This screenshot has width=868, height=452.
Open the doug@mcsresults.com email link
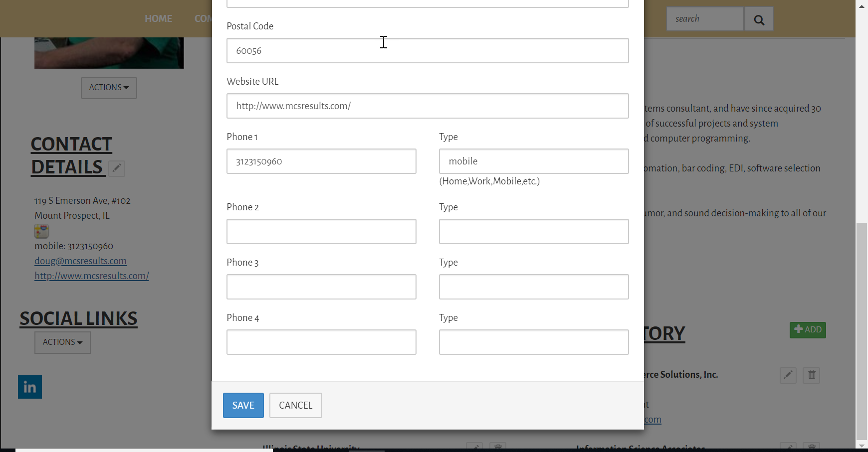click(80, 261)
